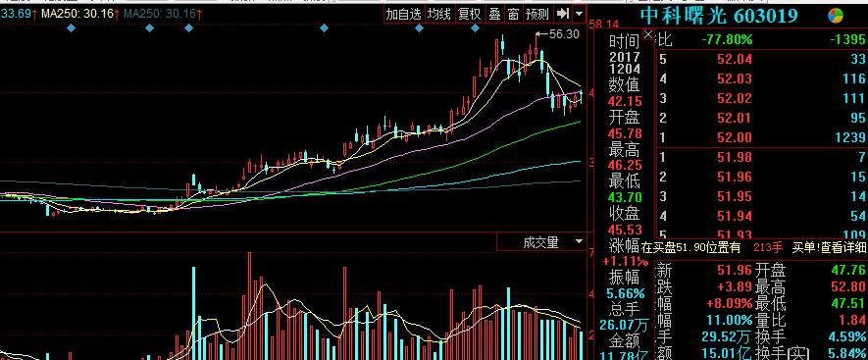868x360 pixels.
Task: Select the 中科曙光 603019 stock title
Action: coord(719,16)
